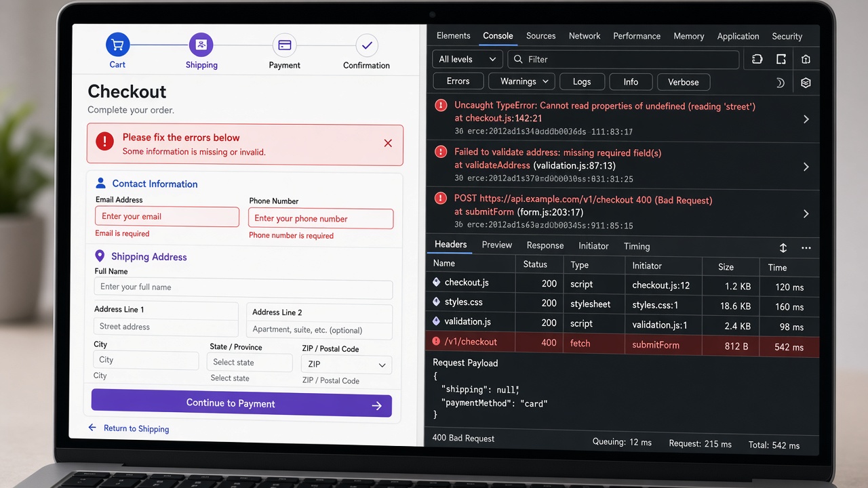Open the All levels dropdown

[468, 59]
